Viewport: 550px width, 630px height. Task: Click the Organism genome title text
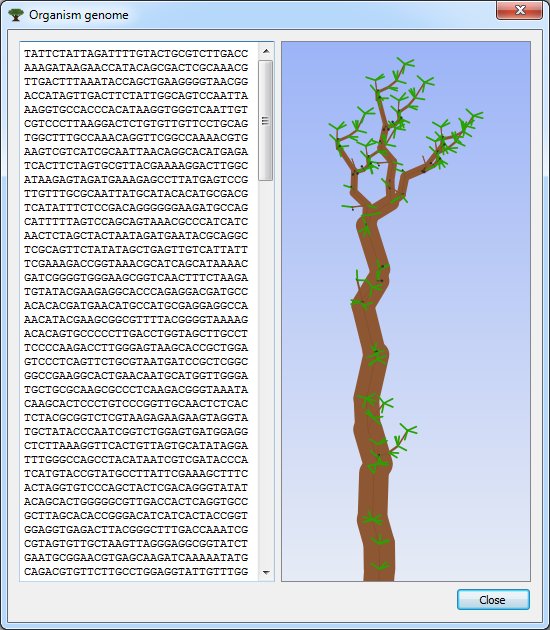click(x=79, y=15)
